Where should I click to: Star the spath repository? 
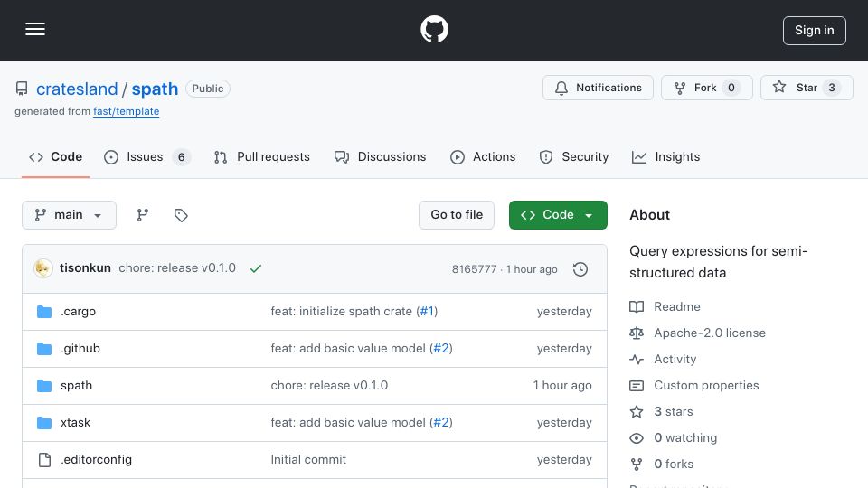[806, 88]
